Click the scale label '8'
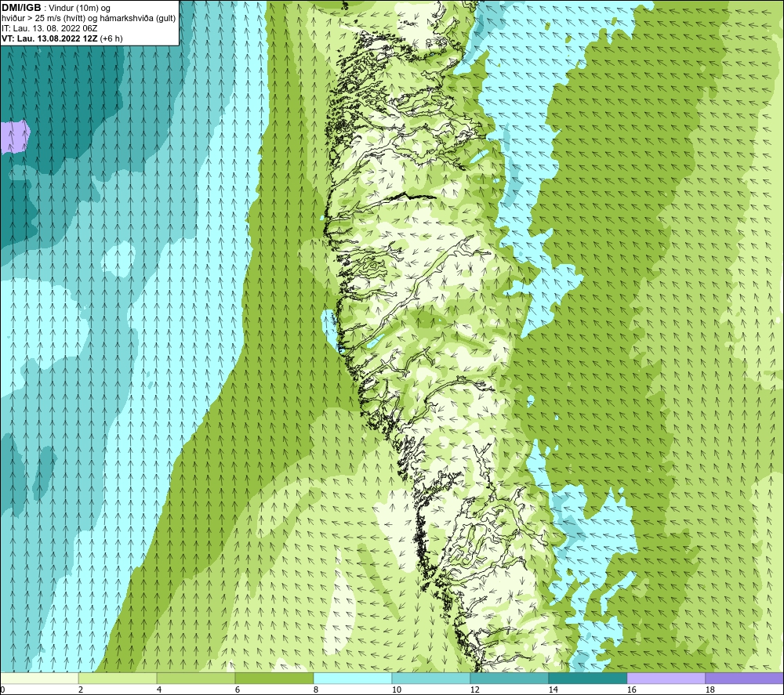784x695 pixels. click(315, 690)
